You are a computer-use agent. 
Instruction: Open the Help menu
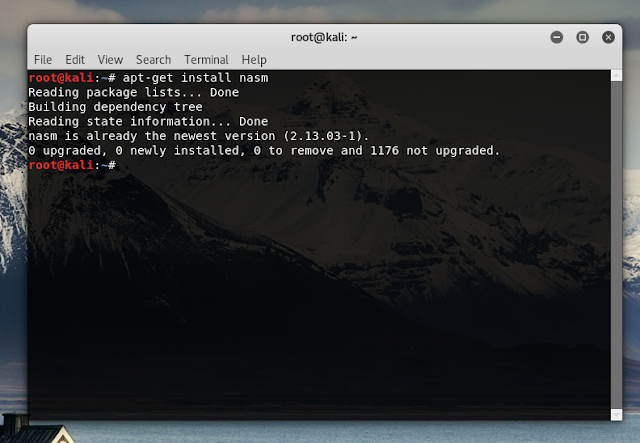254,60
